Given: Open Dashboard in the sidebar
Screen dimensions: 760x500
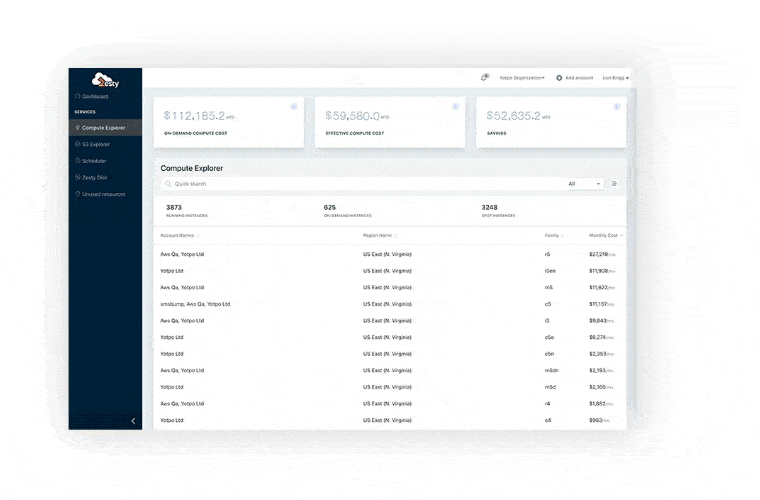Looking at the screenshot, I should tap(92, 96).
